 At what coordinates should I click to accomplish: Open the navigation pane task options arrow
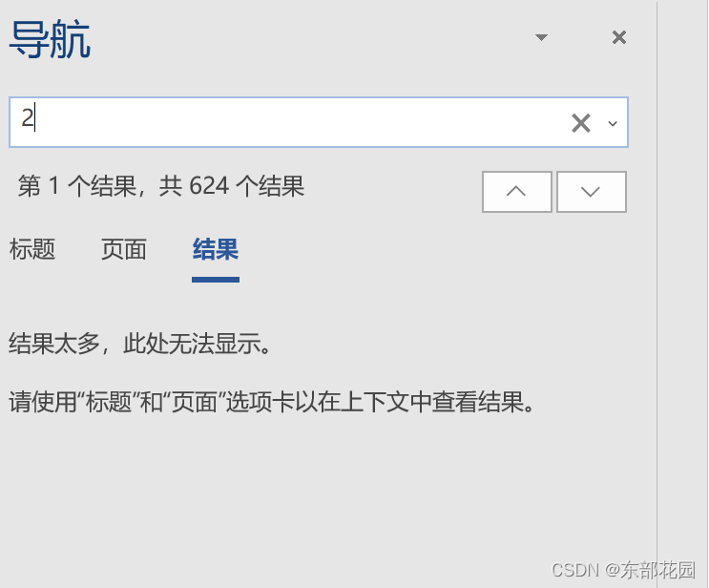541,37
